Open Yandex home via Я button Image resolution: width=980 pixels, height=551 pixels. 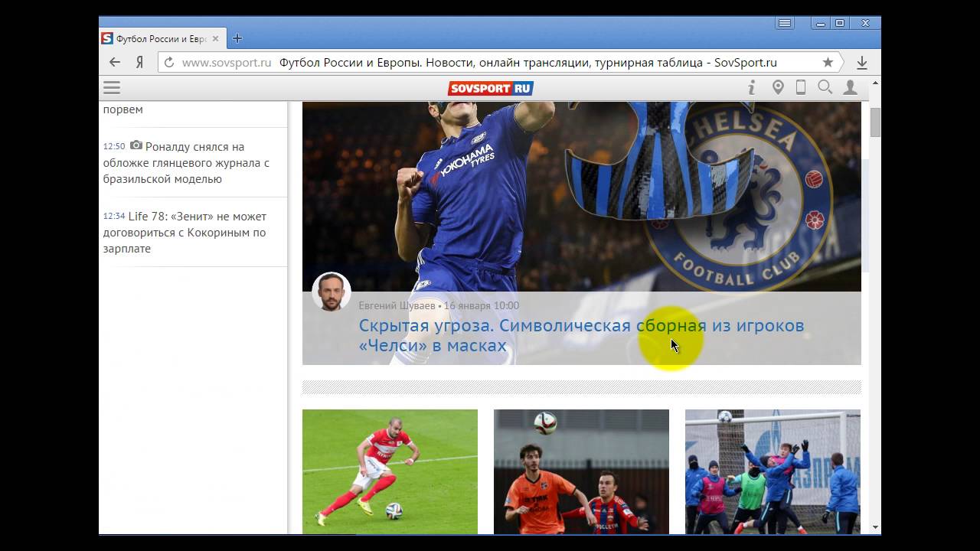coord(139,63)
